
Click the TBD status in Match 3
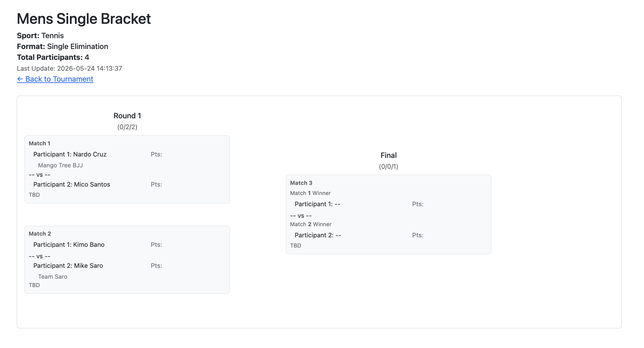(x=296, y=246)
